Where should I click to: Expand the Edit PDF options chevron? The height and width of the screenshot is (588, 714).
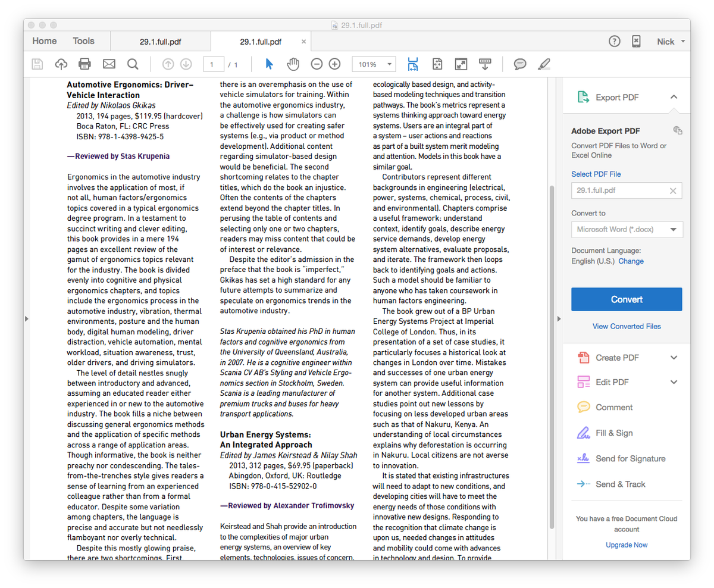pos(674,382)
